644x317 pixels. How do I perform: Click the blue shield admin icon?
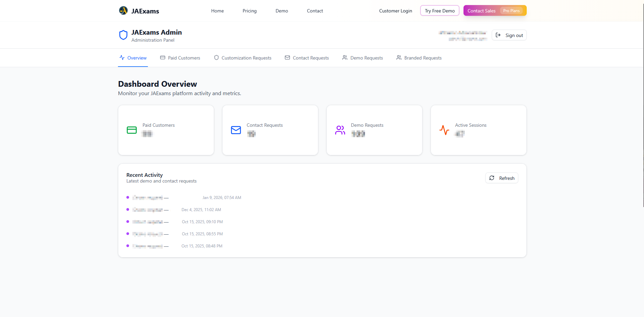pyautogui.click(x=123, y=35)
